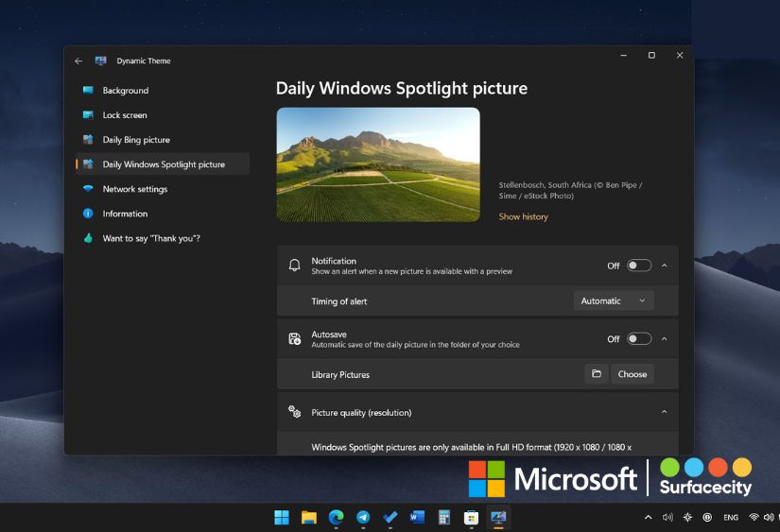
Task: Click the blue Information icon
Action: (88, 214)
